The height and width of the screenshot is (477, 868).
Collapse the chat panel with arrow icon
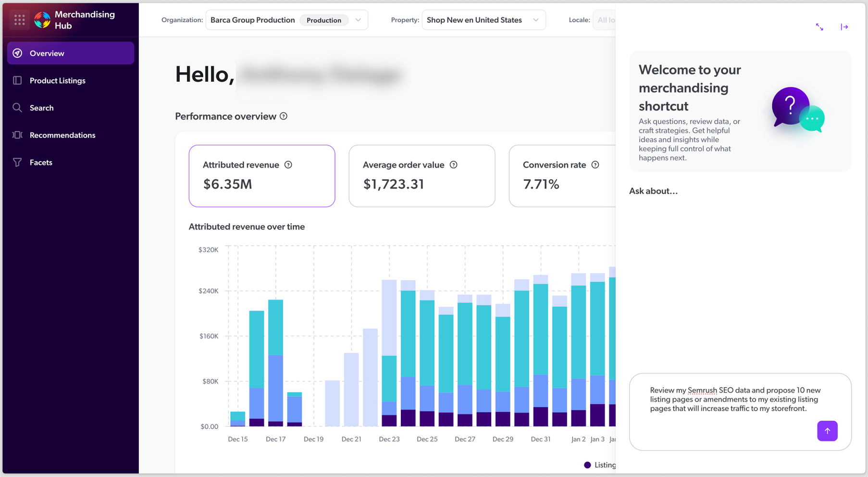[845, 27]
